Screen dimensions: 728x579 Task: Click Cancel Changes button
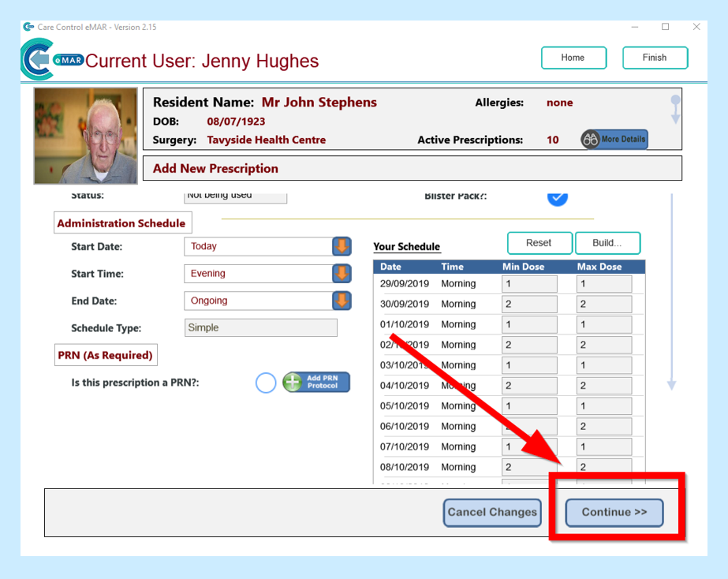click(492, 513)
